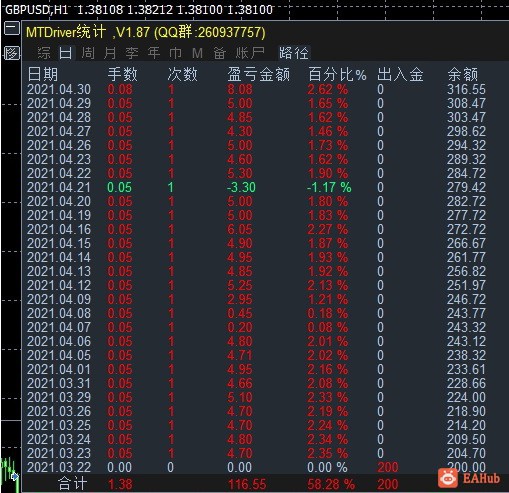The width and height of the screenshot is (509, 493).
Task: Click the balance 279.42
Action: [466, 188]
